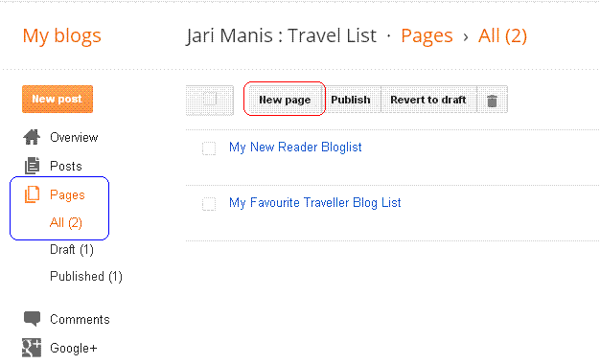Open My Favourite Traveller Blog List link
Image resolution: width=600 pixels, height=364 pixels.
click(315, 203)
